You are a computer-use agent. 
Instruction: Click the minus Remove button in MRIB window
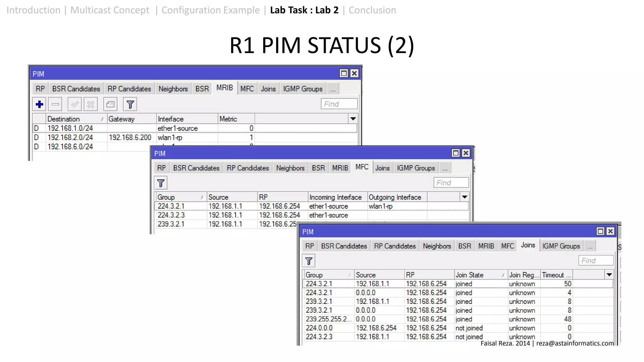pos(55,104)
